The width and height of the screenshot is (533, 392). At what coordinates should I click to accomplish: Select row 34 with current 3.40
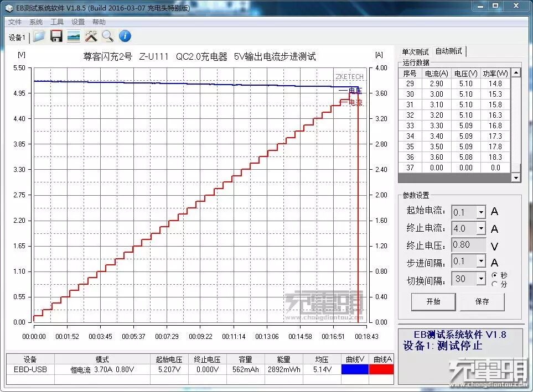(454, 136)
